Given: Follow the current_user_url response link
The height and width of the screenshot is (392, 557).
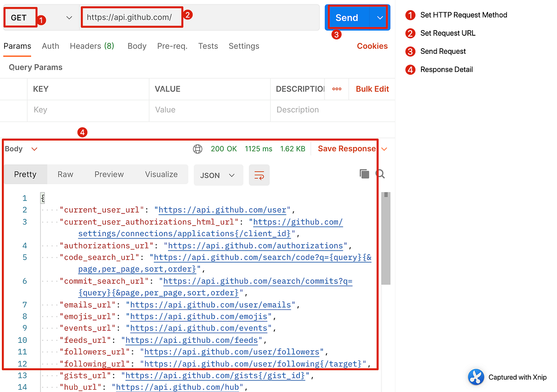Looking at the screenshot, I should (x=223, y=210).
